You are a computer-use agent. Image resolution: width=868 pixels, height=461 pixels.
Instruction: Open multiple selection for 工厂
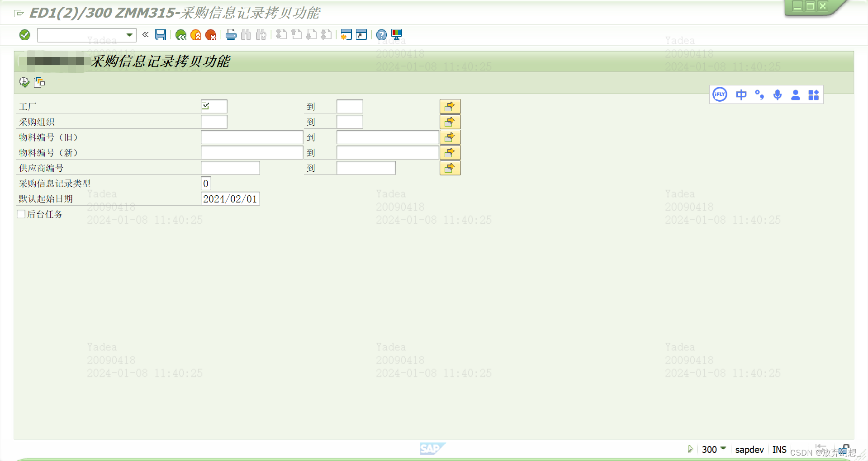coord(450,106)
